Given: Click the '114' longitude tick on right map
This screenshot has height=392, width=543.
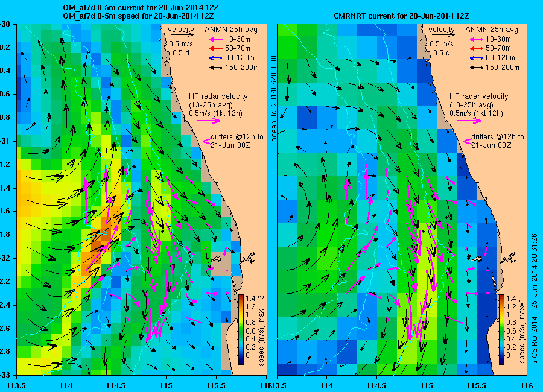Looking at the screenshot, I should pos(326,386).
